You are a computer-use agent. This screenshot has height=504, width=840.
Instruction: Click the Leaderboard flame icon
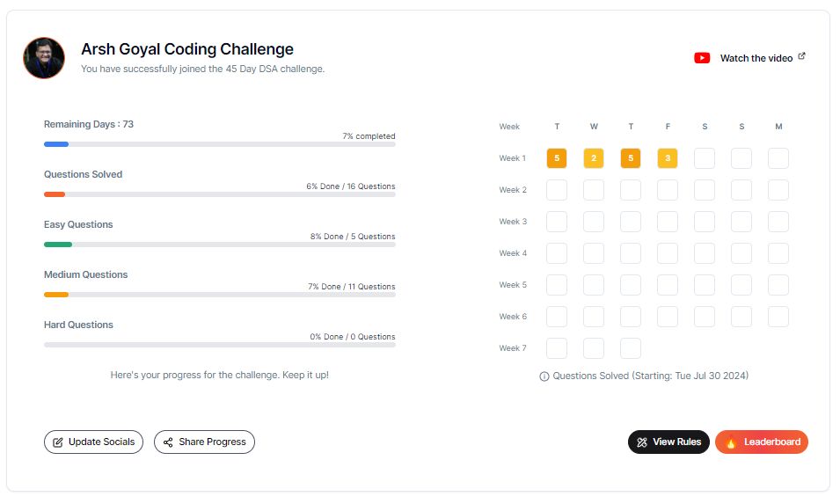click(x=731, y=442)
